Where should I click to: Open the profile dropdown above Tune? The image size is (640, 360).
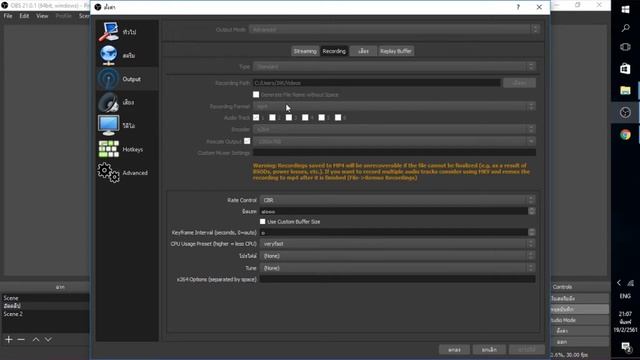coord(398,256)
